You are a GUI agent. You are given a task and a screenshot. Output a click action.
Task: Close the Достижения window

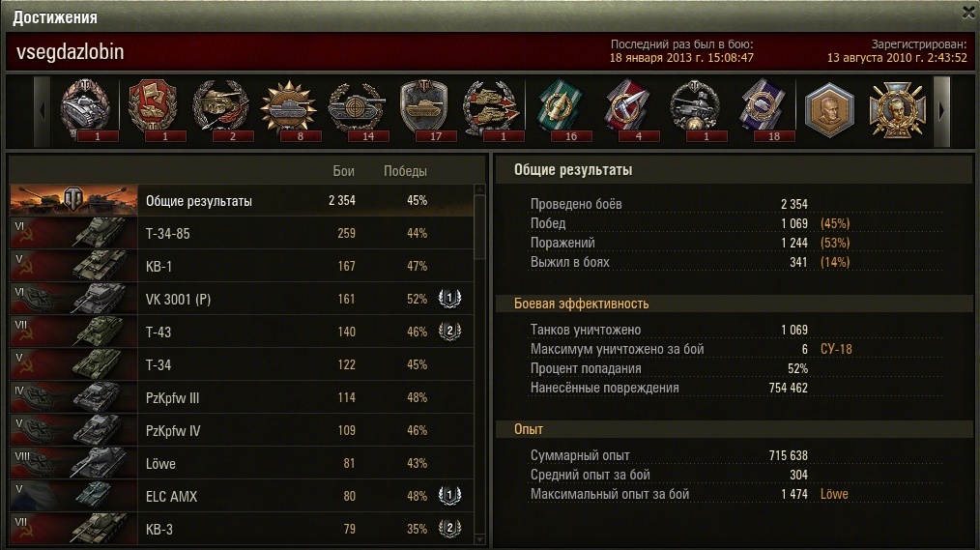coord(968,12)
